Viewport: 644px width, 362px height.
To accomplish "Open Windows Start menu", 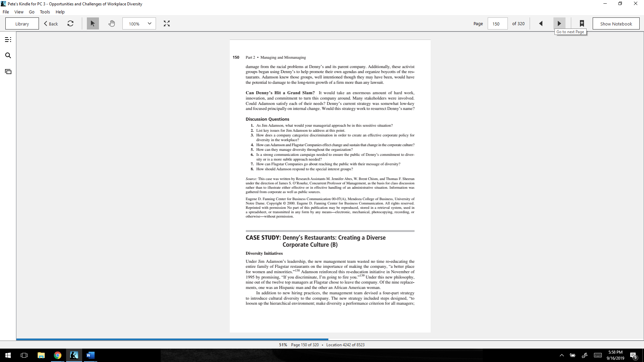I will point(8,355).
